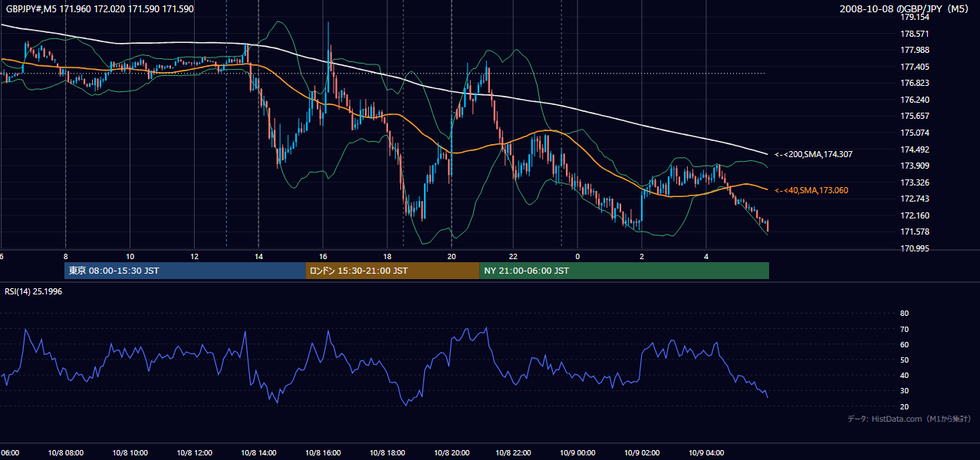Image resolution: width=980 pixels, height=460 pixels.
Task: Click hour tick 12 under price chart
Action: point(194,256)
